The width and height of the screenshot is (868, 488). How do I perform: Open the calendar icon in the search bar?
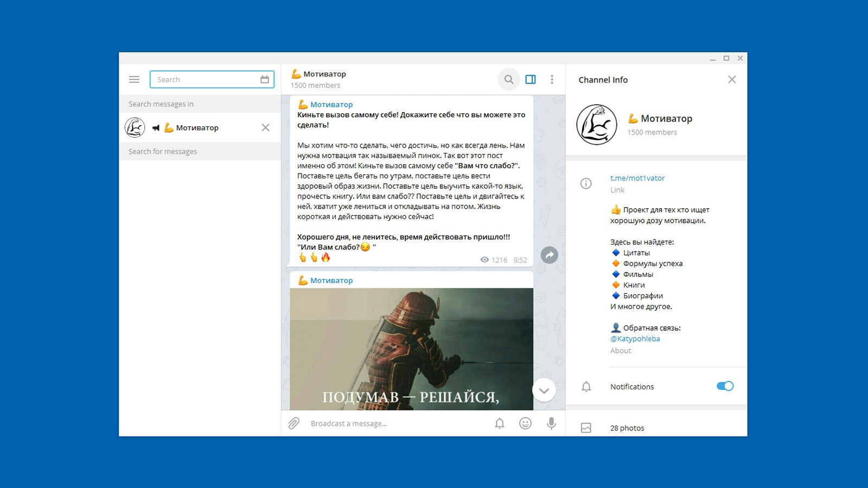point(265,79)
